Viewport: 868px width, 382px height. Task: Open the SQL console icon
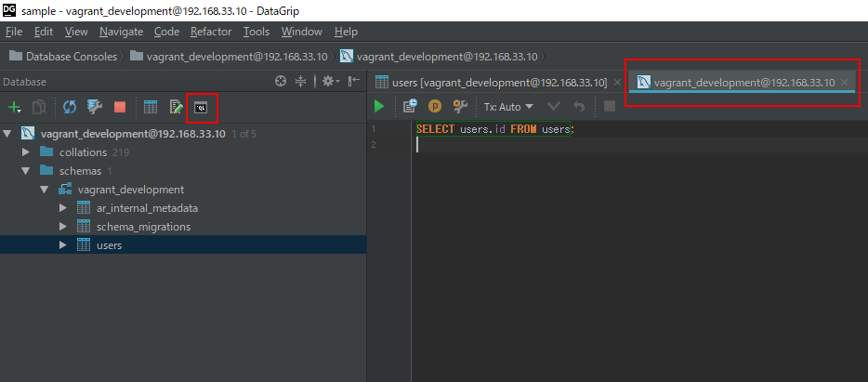pyautogui.click(x=202, y=108)
